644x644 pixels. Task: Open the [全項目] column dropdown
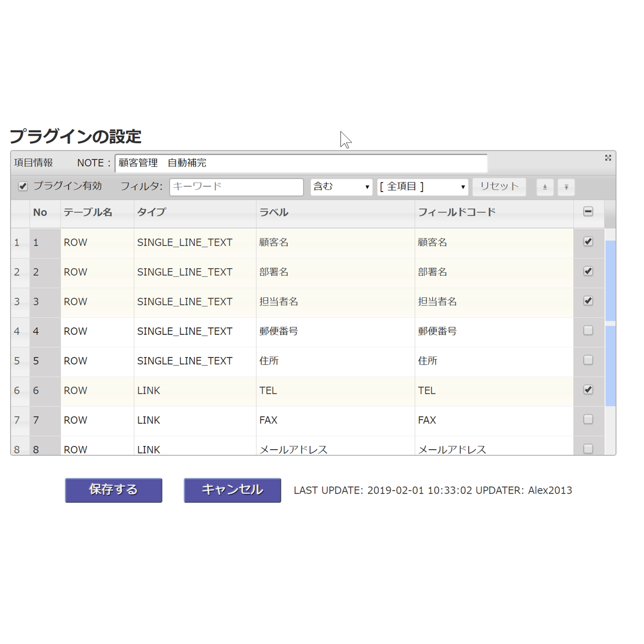coord(422,187)
